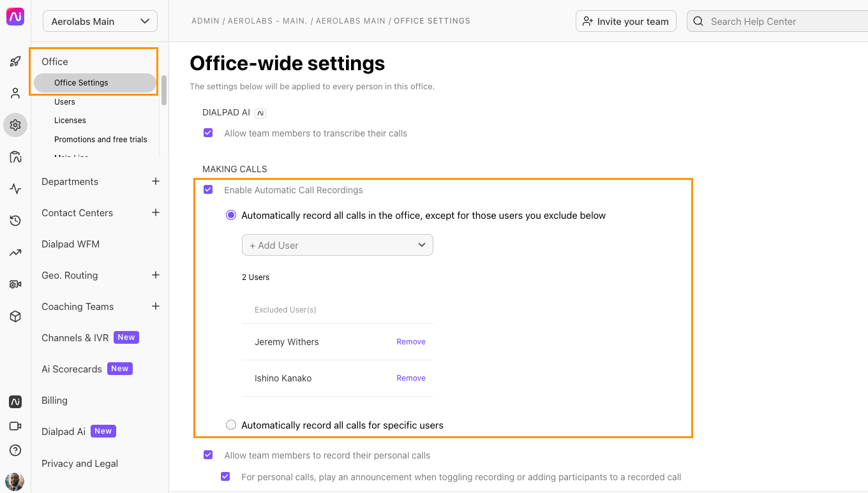Add a new Department with plus icon
This screenshot has width=868, height=493.
[x=156, y=181]
